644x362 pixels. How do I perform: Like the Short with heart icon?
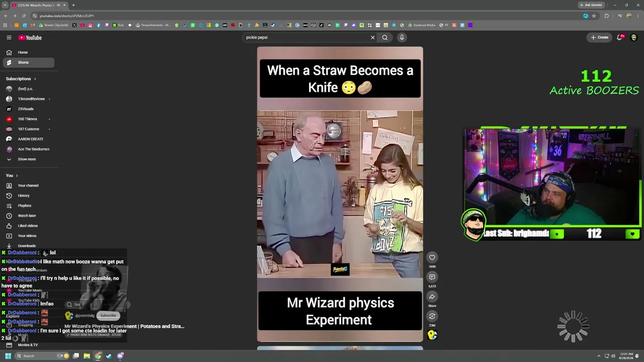coord(432,257)
